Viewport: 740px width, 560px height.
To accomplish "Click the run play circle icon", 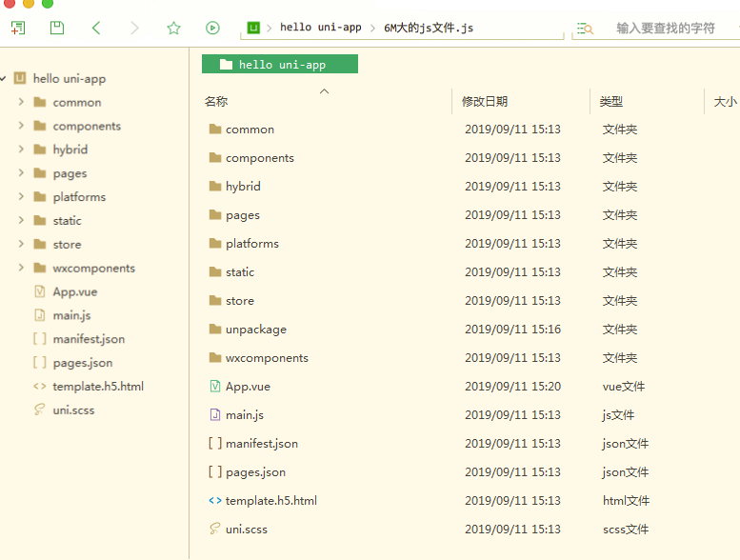I will (212, 29).
